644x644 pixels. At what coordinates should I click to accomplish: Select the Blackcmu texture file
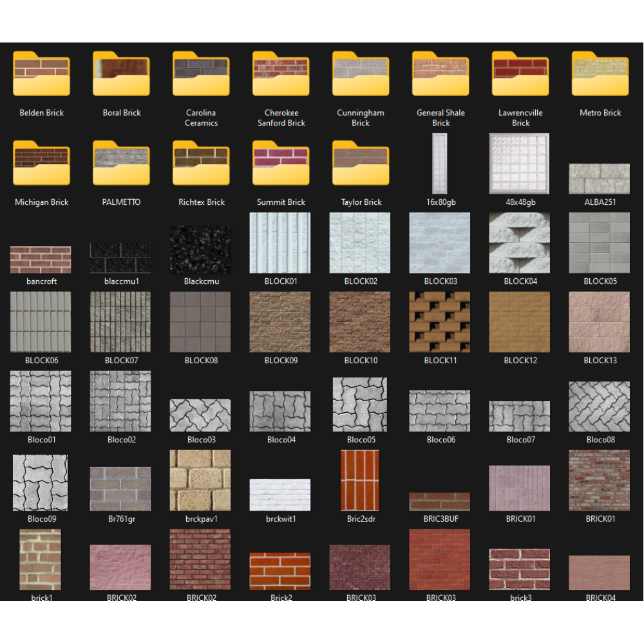(x=200, y=249)
